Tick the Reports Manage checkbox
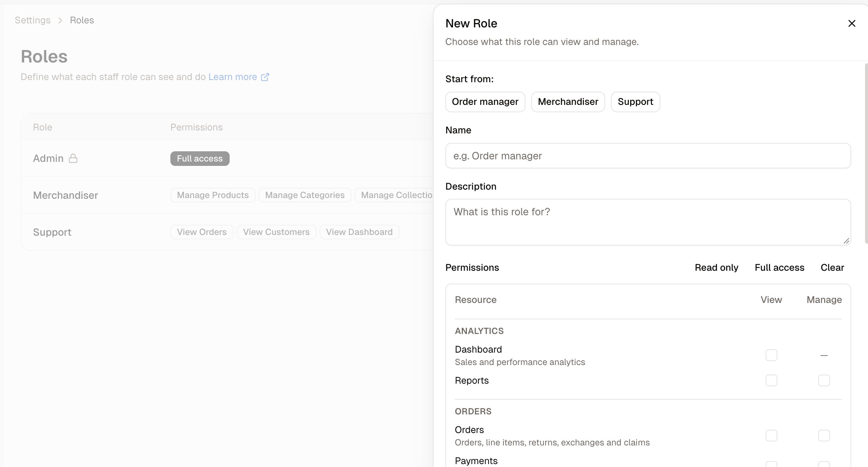868x467 pixels. coord(824,380)
